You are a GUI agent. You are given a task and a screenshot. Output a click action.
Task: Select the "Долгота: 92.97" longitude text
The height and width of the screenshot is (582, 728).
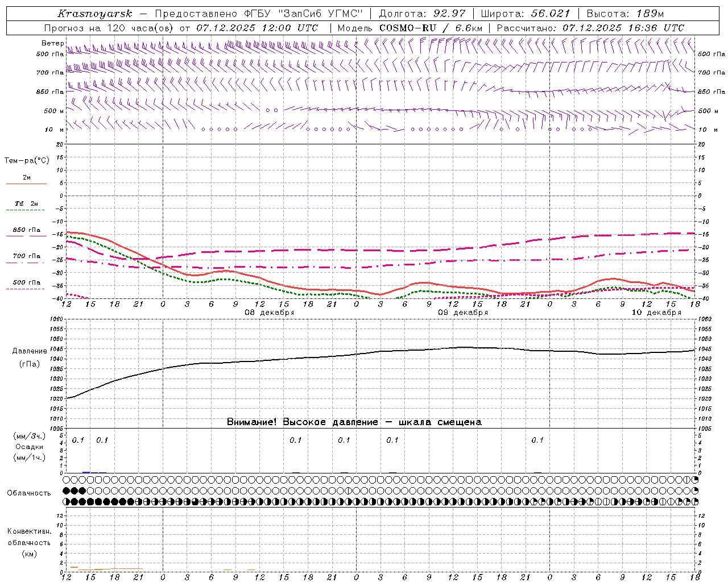coord(422,14)
